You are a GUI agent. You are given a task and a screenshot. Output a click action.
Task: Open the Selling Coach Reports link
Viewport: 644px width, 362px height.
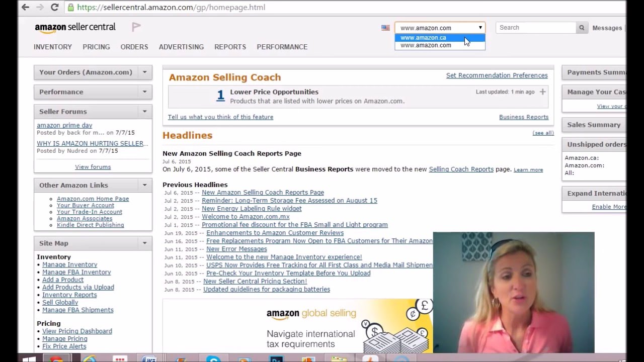coord(461,169)
